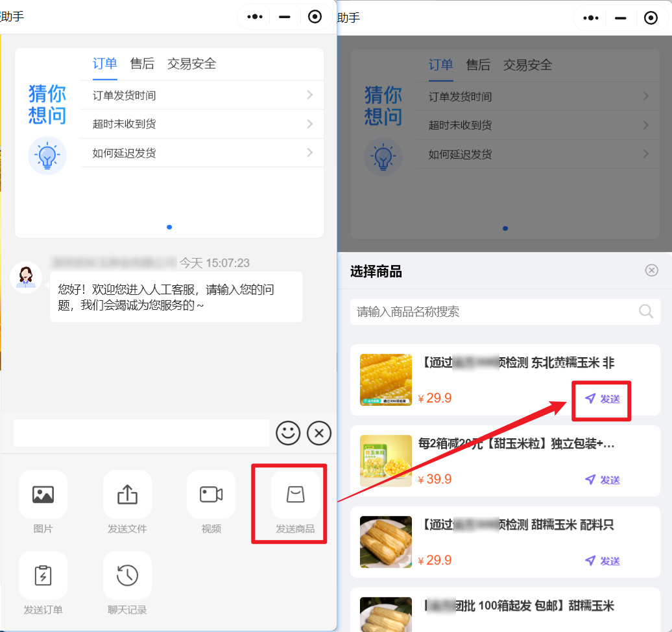
Task: Click the target circle icon in left window
Action: click(315, 17)
